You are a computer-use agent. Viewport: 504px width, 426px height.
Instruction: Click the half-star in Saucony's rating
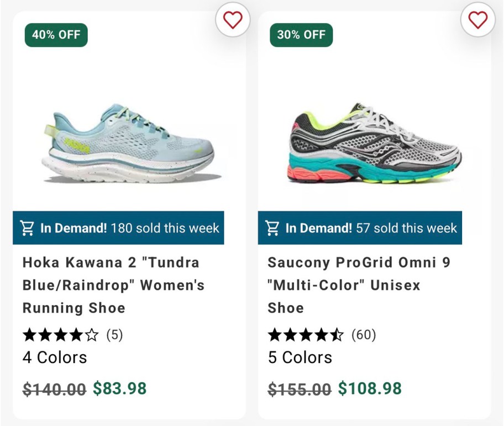click(339, 334)
